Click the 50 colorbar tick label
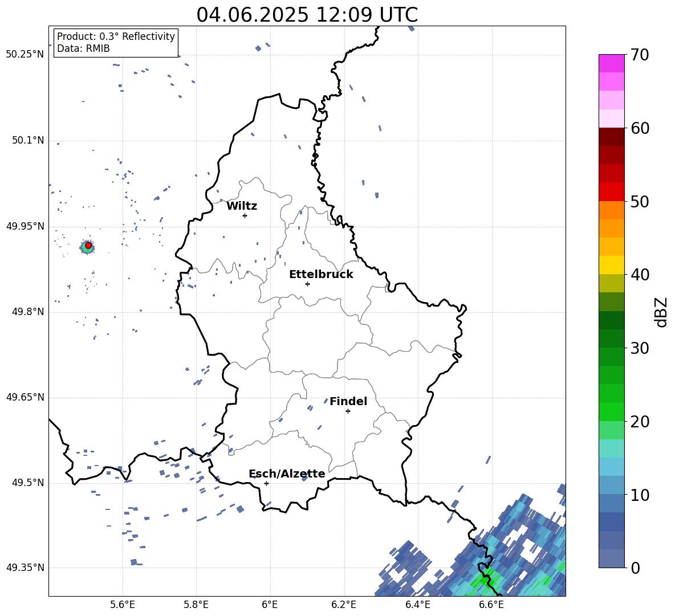 pyautogui.click(x=640, y=202)
